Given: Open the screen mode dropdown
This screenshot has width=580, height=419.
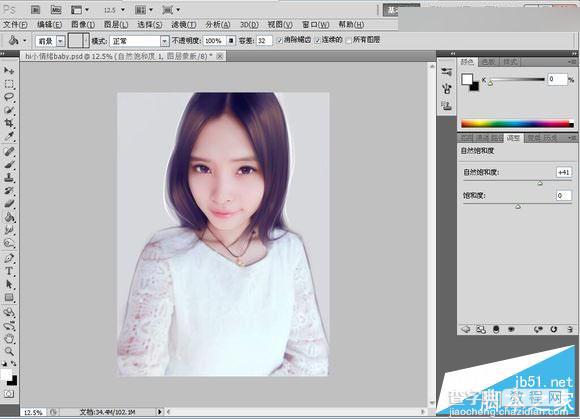Looking at the screenshot, I should [171, 10].
